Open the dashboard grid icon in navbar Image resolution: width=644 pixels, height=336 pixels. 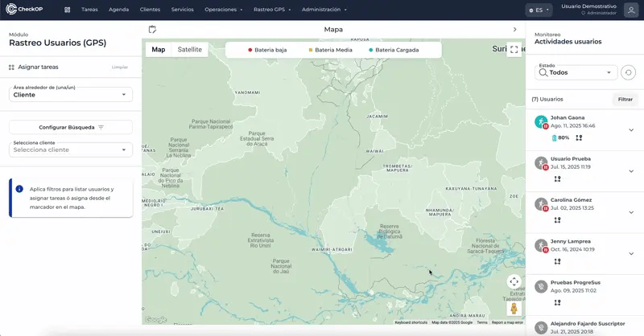[x=68, y=10]
